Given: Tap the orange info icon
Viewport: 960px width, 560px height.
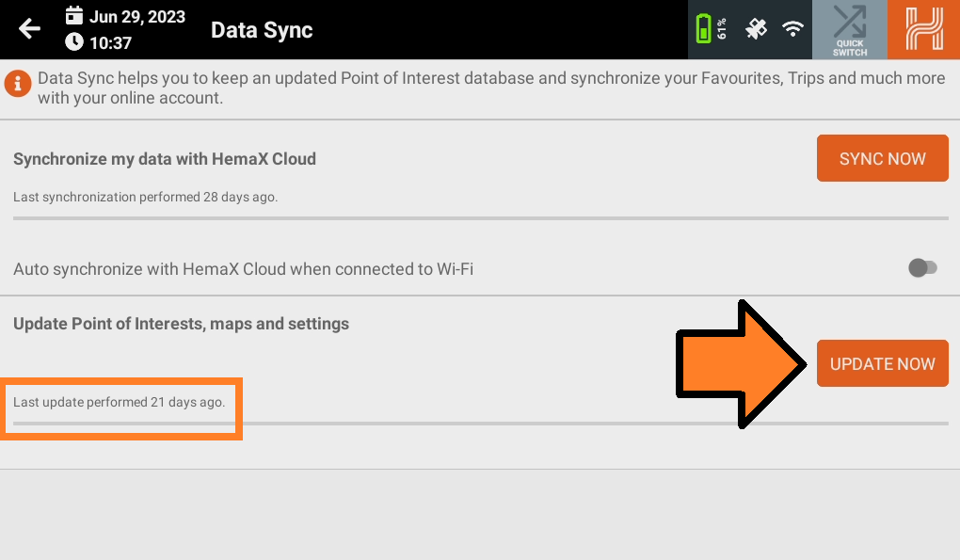Looking at the screenshot, I should point(18,83).
